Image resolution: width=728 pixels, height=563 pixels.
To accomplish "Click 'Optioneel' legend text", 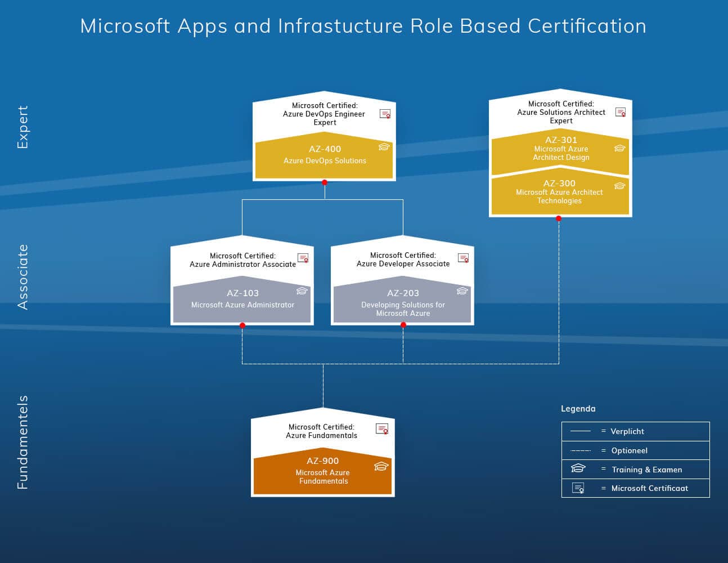I will point(629,450).
